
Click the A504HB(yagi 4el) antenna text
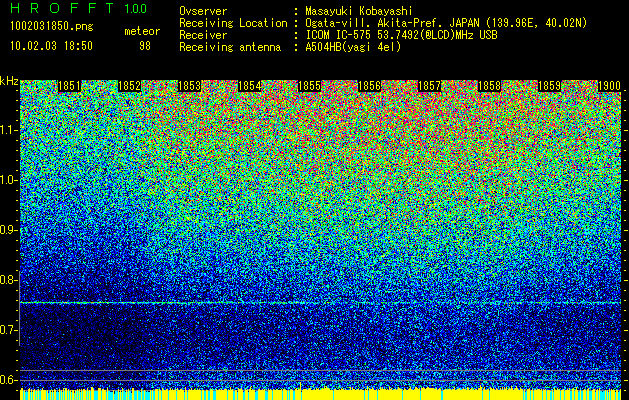pos(353,47)
